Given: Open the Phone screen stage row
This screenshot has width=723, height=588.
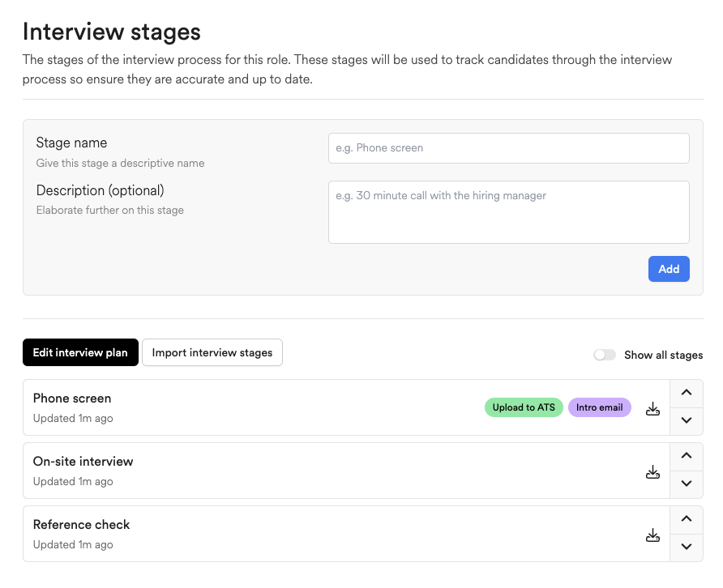Looking at the screenshot, I should click(x=346, y=407).
